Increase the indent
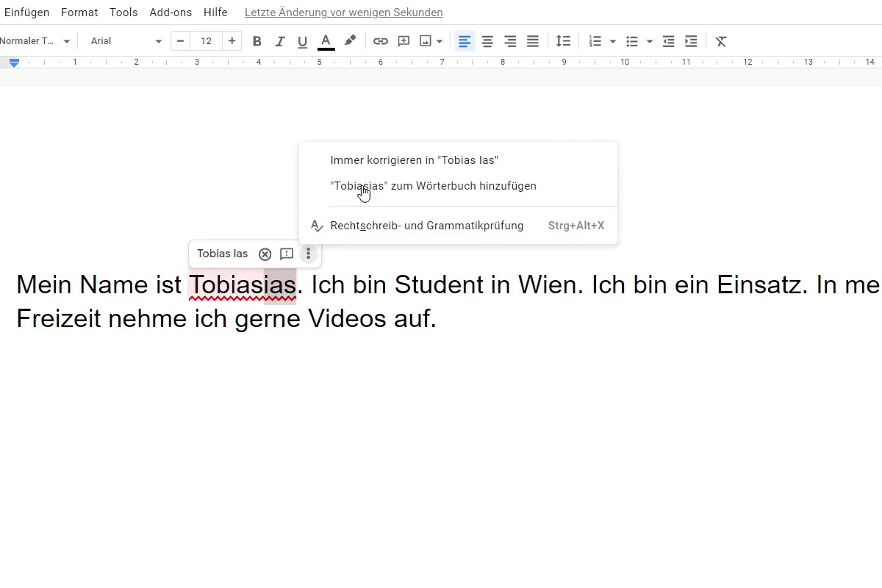 click(x=691, y=41)
